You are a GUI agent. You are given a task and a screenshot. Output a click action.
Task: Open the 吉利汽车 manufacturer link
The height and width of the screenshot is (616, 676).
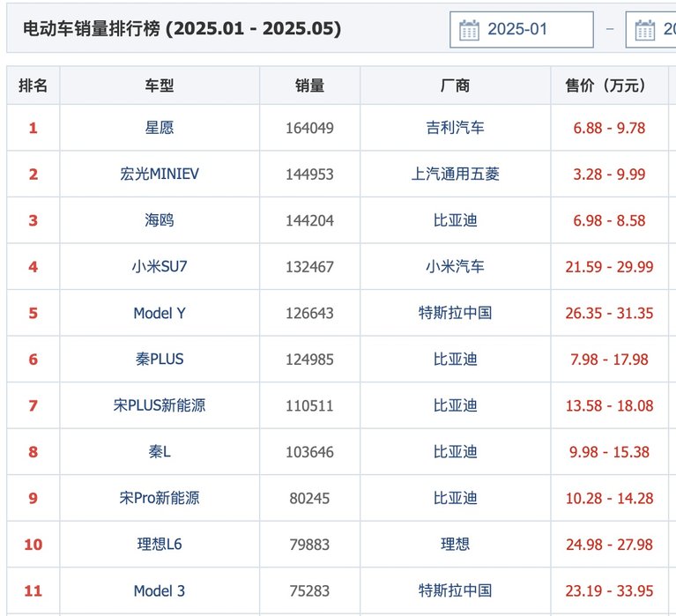pyautogui.click(x=456, y=128)
